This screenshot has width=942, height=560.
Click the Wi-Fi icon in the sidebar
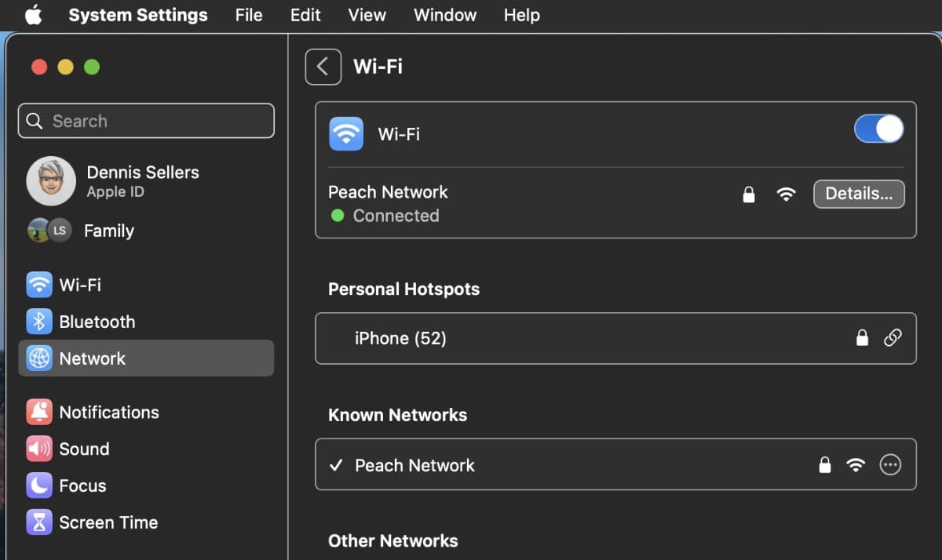pyautogui.click(x=39, y=285)
